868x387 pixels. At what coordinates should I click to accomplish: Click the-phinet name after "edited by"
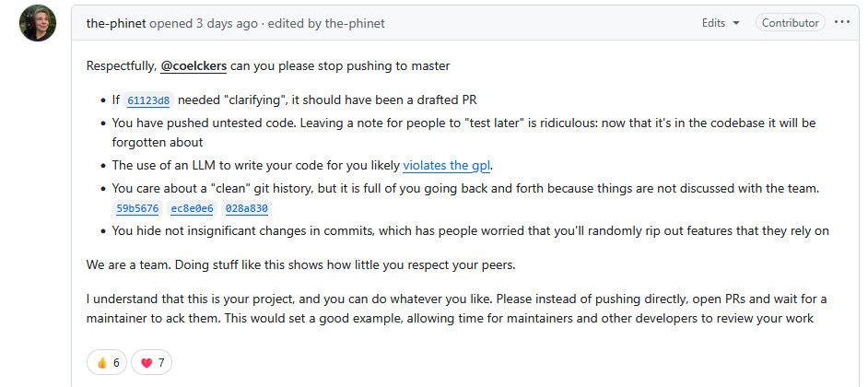[356, 23]
